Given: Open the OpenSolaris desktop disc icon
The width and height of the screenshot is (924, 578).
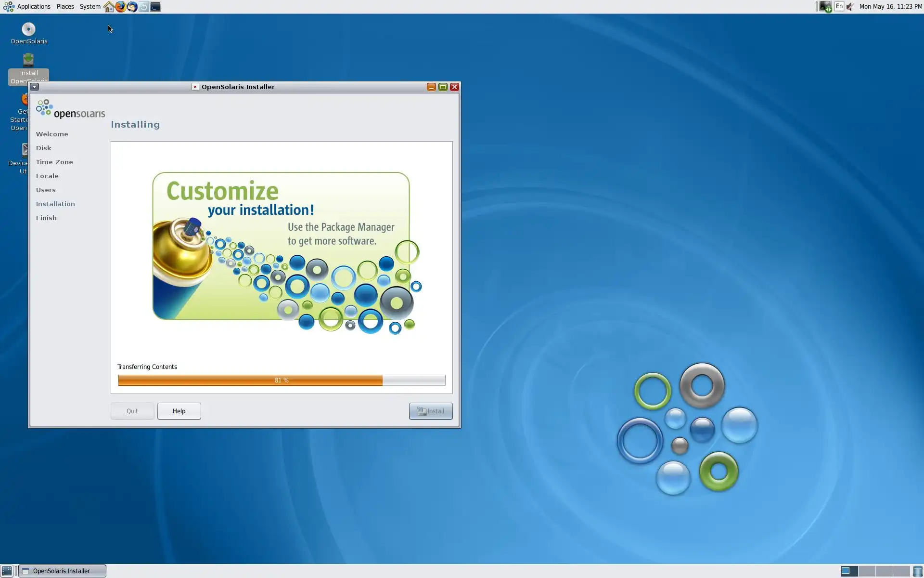Looking at the screenshot, I should click(28, 30).
